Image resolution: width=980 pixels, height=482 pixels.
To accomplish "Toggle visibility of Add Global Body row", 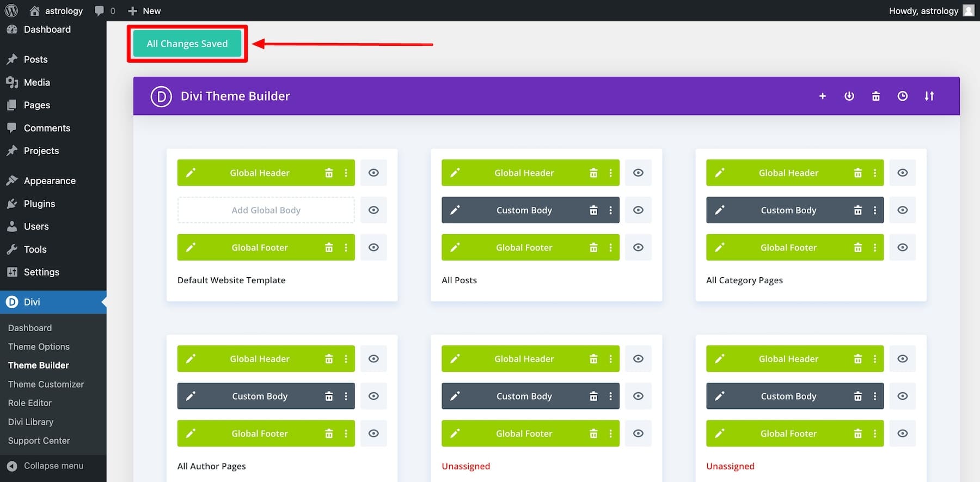I will coord(373,210).
